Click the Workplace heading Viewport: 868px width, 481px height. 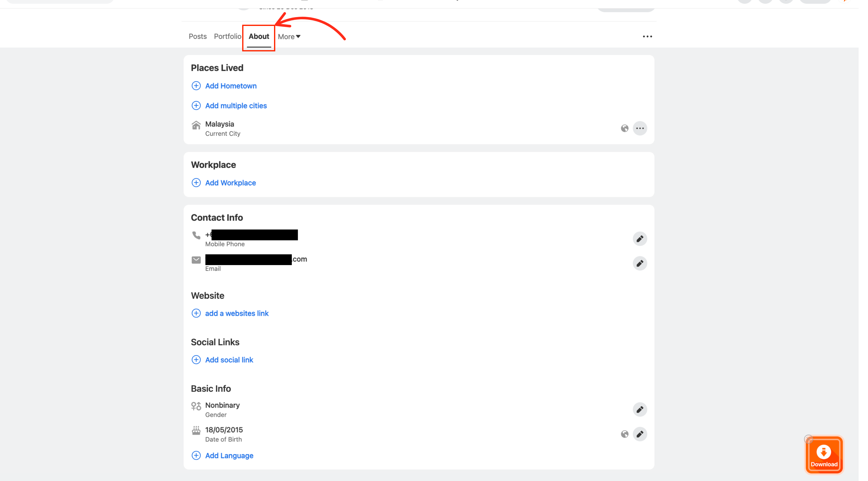point(213,165)
